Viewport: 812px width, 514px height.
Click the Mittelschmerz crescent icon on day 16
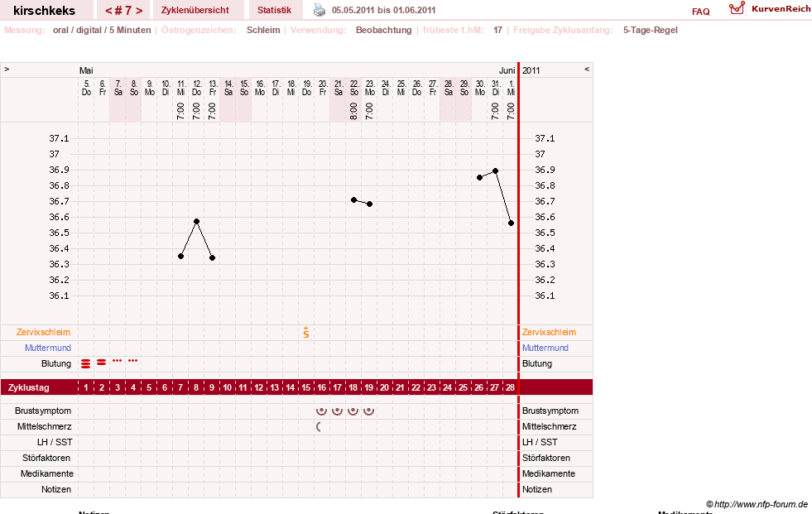pyautogui.click(x=319, y=426)
